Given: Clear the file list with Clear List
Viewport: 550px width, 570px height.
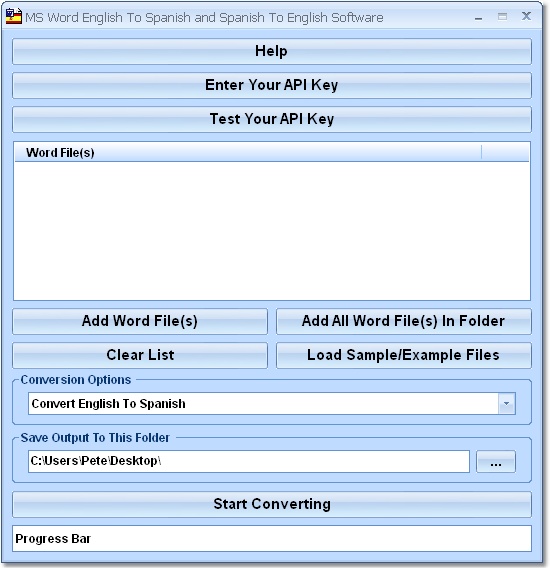Looking at the screenshot, I should coord(140,355).
